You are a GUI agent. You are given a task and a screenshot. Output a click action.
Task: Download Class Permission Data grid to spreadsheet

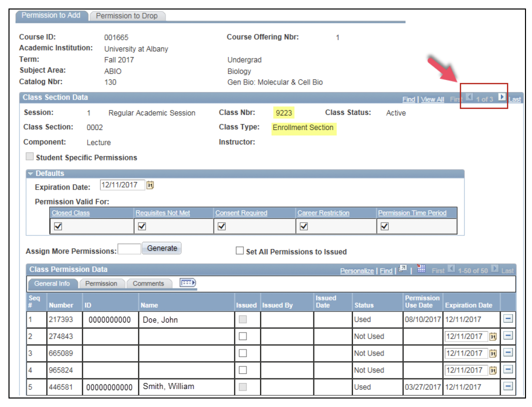[x=421, y=269]
